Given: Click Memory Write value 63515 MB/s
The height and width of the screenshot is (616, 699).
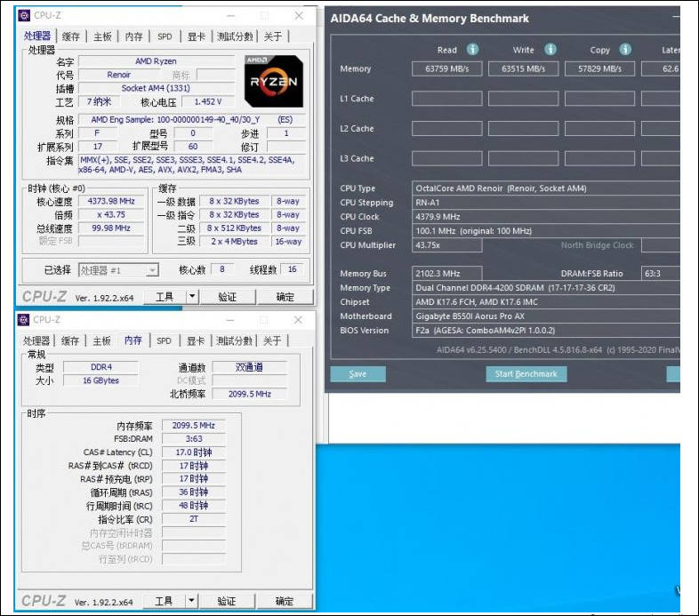Looking at the screenshot, I should [523, 68].
